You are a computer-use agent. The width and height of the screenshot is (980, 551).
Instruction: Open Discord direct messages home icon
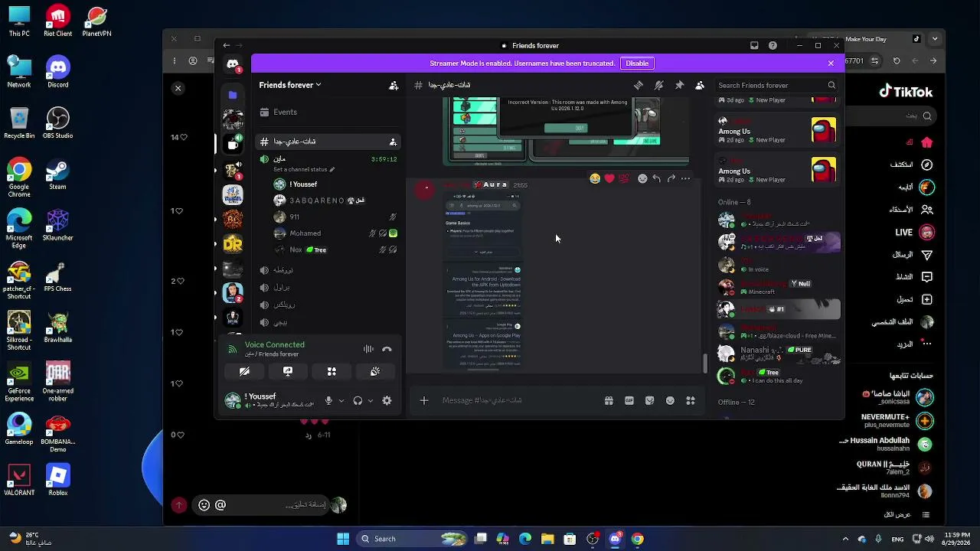(233, 64)
